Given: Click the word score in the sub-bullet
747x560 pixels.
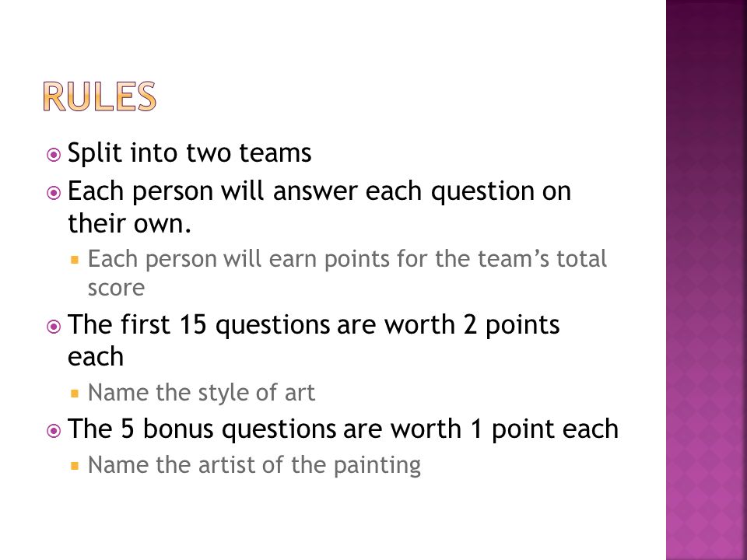Looking at the screenshot, I should pyautogui.click(x=116, y=288).
